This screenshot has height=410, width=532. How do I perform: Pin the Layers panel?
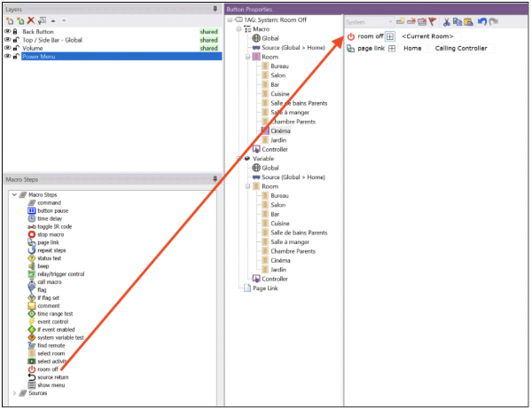click(215, 7)
